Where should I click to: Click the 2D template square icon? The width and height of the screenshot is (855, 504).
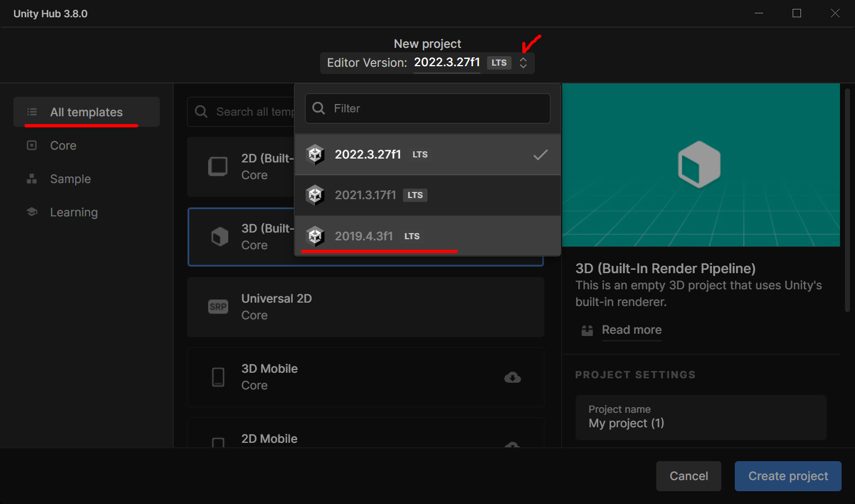tap(218, 166)
